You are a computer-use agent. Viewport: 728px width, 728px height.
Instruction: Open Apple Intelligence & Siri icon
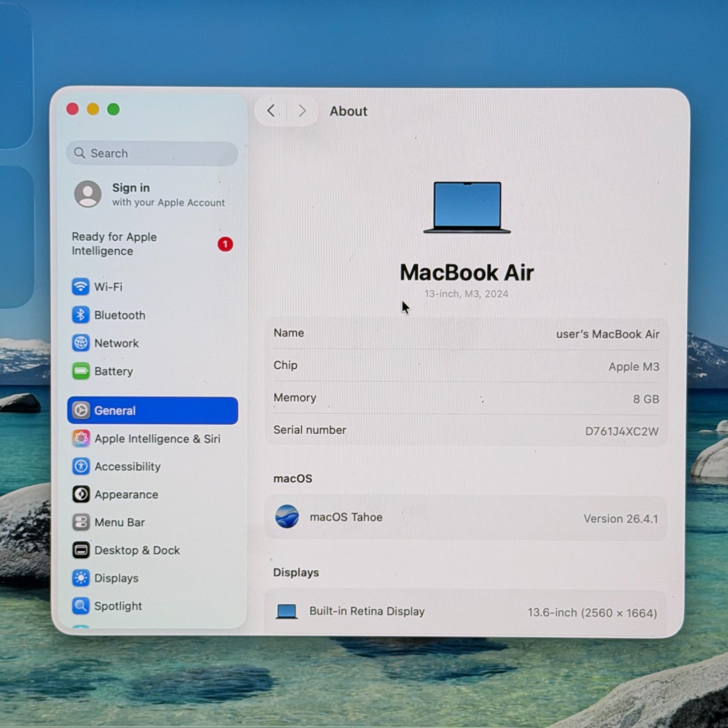coord(81,438)
